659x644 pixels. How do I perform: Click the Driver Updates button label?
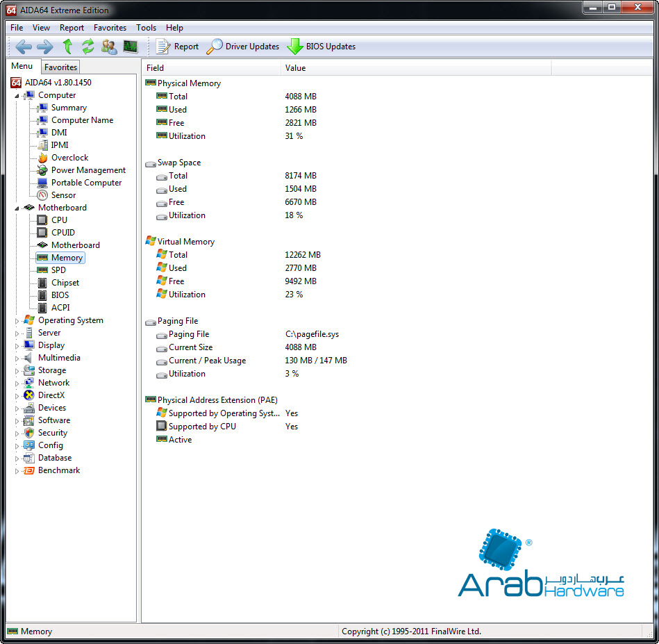click(252, 47)
